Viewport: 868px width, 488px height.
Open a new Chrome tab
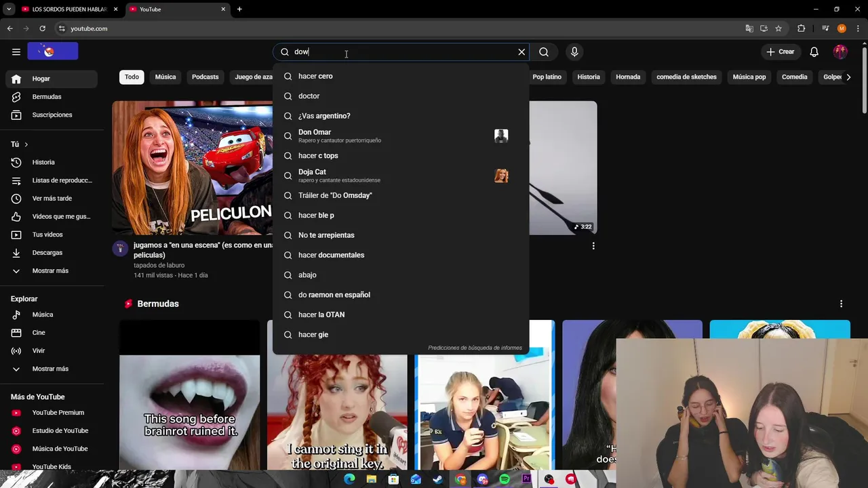tap(239, 9)
